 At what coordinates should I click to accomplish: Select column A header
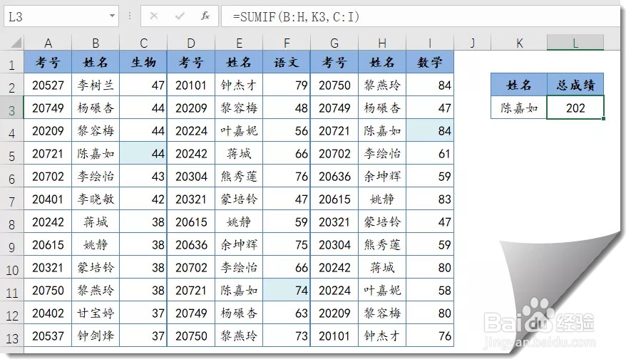(48, 43)
